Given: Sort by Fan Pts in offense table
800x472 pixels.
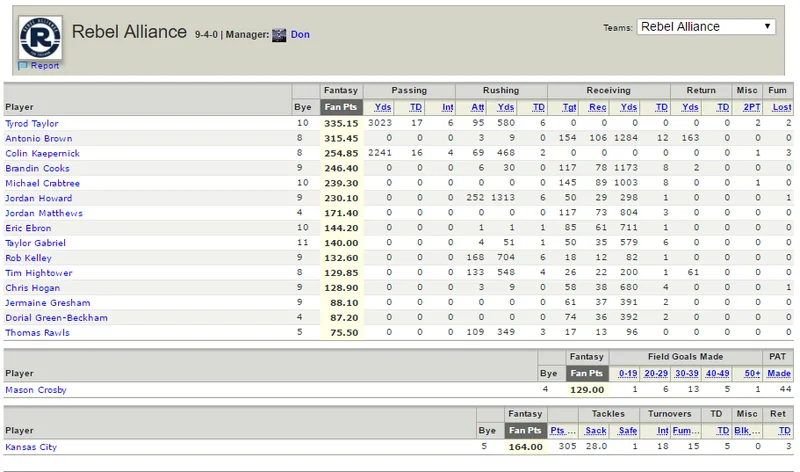Looking at the screenshot, I should 341,107.
